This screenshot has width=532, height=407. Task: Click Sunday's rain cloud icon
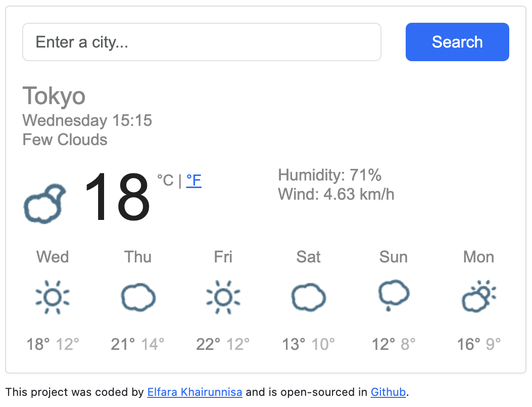(x=393, y=297)
